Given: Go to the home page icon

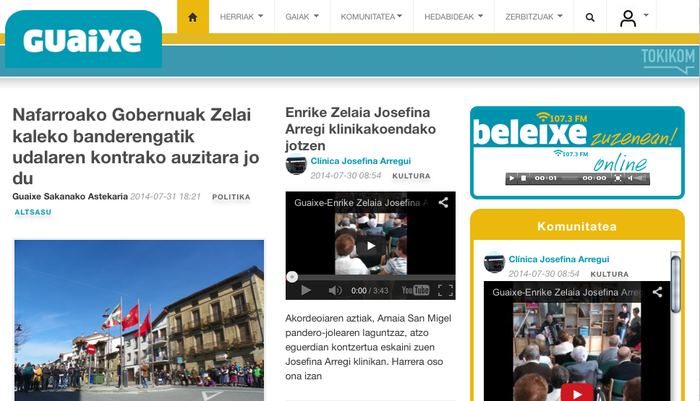Looking at the screenshot, I should coord(193,17).
